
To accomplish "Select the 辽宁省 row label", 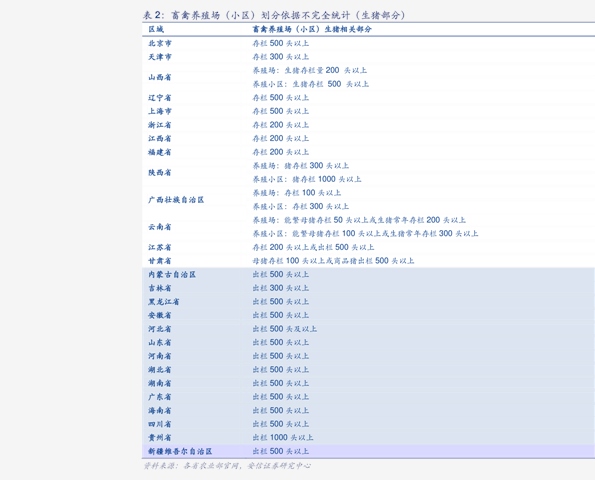I will (x=160, y=98).
